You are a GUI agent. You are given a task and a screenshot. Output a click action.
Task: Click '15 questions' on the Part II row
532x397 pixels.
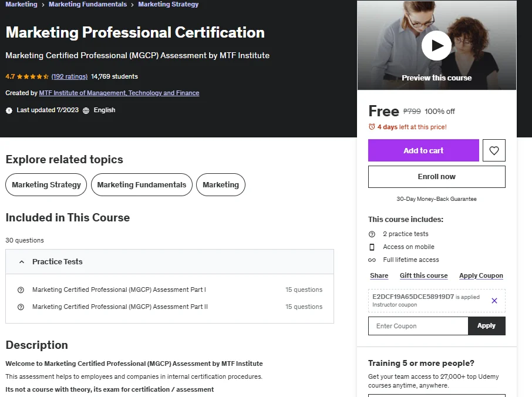click(x=304, y=307)
